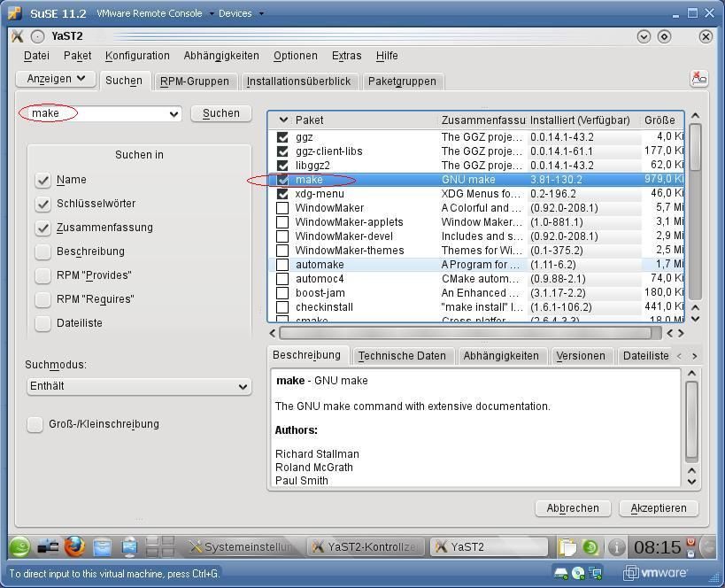Switch to the RPM-Gruppen tab
The image size is (725, 588).
coord(194,81)
